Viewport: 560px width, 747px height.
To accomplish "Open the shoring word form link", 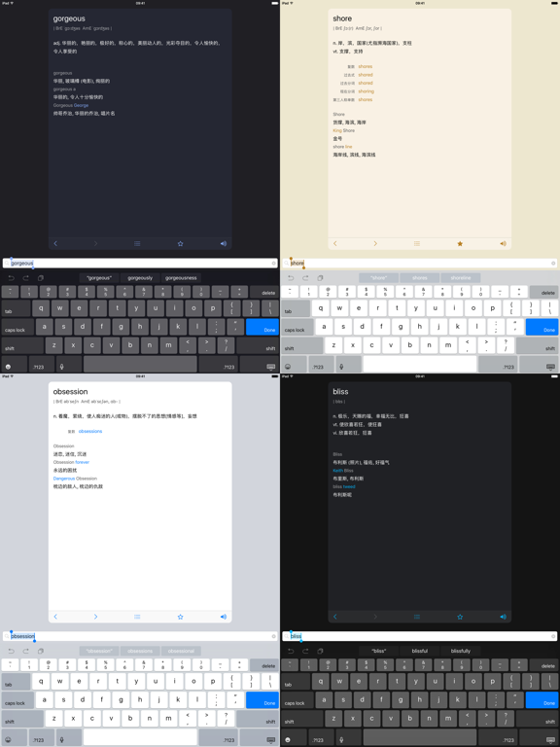I will (367, 91).
